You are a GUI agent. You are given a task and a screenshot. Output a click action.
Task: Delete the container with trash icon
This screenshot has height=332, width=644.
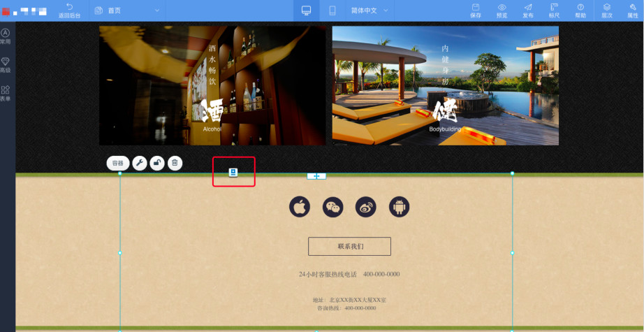point(175,164)
